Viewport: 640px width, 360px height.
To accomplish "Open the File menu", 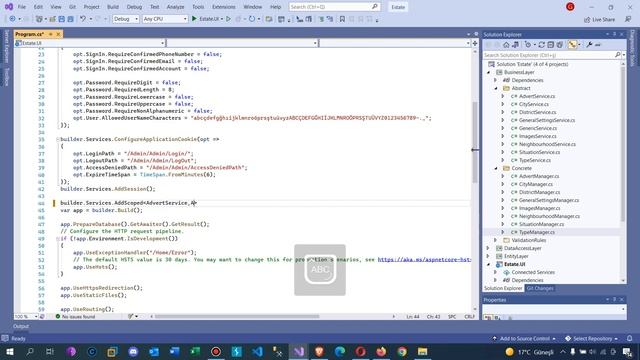I will coord(22,7).
